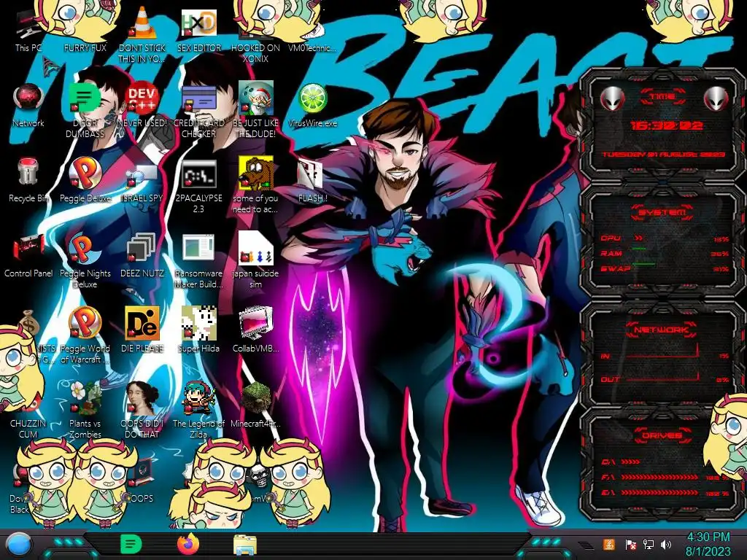The height and width of the screenshot is (560, 747).
Task: Open the Network desktop icon
Action: click(28, 99)
